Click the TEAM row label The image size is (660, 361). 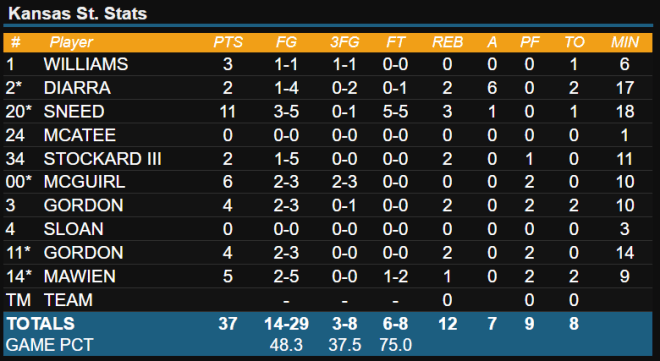click(x=68, y=300)
